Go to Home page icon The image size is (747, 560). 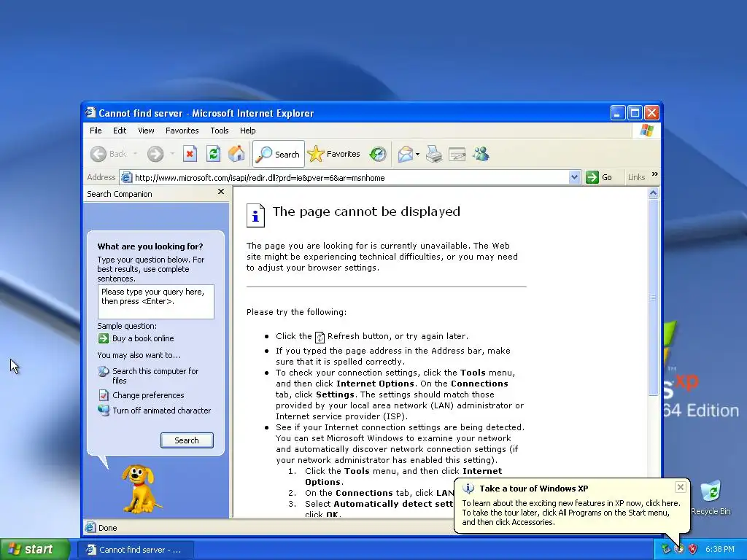coord(236,154)
